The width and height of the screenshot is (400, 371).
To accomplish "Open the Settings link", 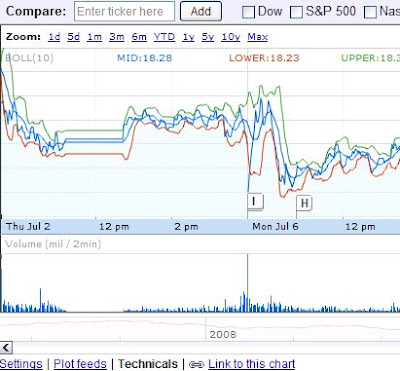I will click(21, 364).
